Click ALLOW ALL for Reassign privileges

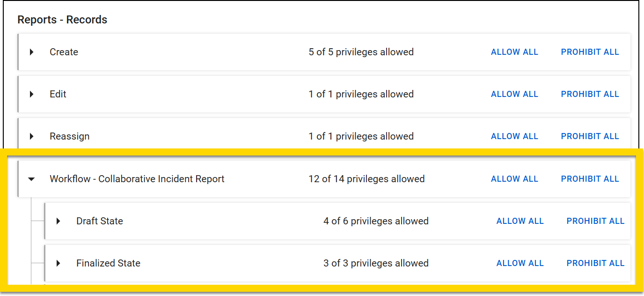pyautogui.click(x=514, y=136)
